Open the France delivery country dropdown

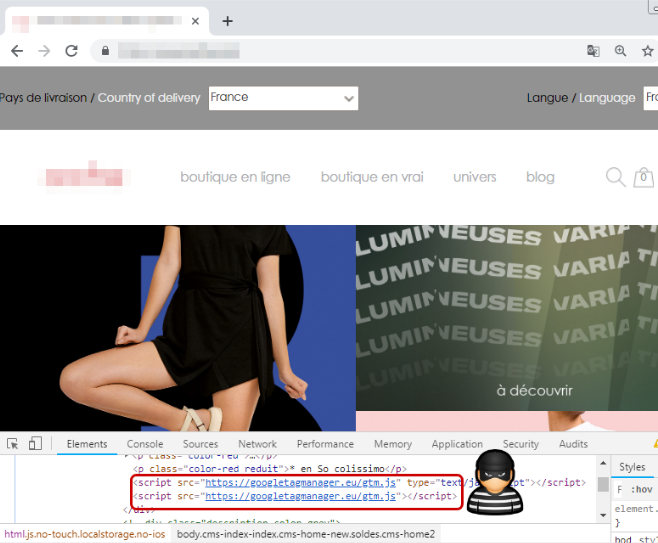click(283, 98)
